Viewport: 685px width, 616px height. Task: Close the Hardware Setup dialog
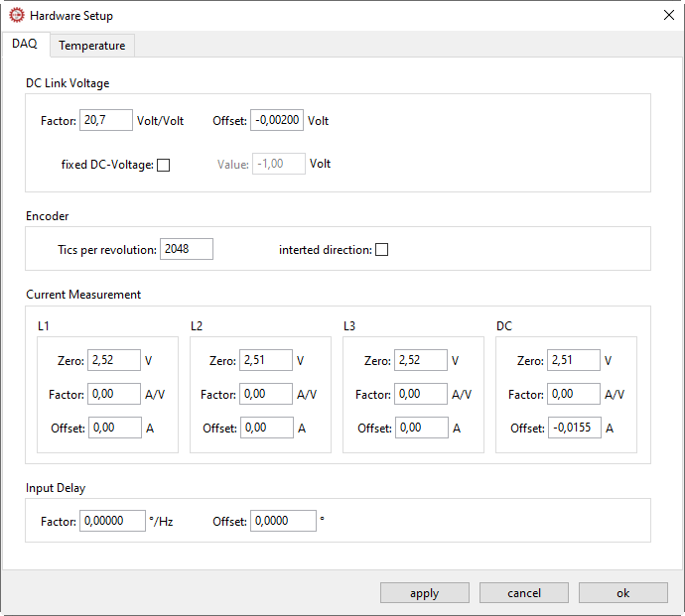pos(668,15)
